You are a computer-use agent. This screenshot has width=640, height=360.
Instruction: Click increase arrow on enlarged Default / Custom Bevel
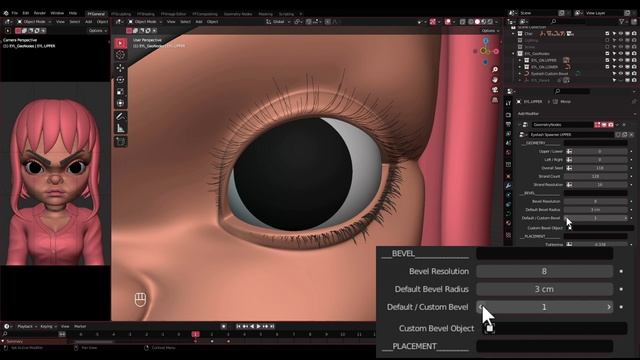tap(609, 307)
